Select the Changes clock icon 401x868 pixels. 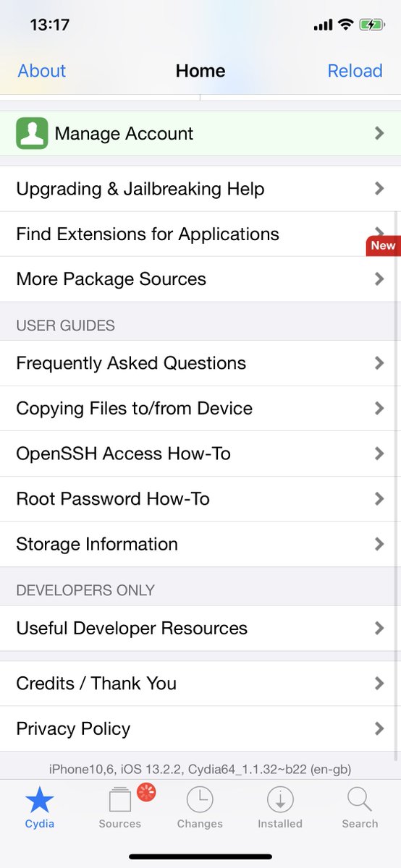(200, 800)
